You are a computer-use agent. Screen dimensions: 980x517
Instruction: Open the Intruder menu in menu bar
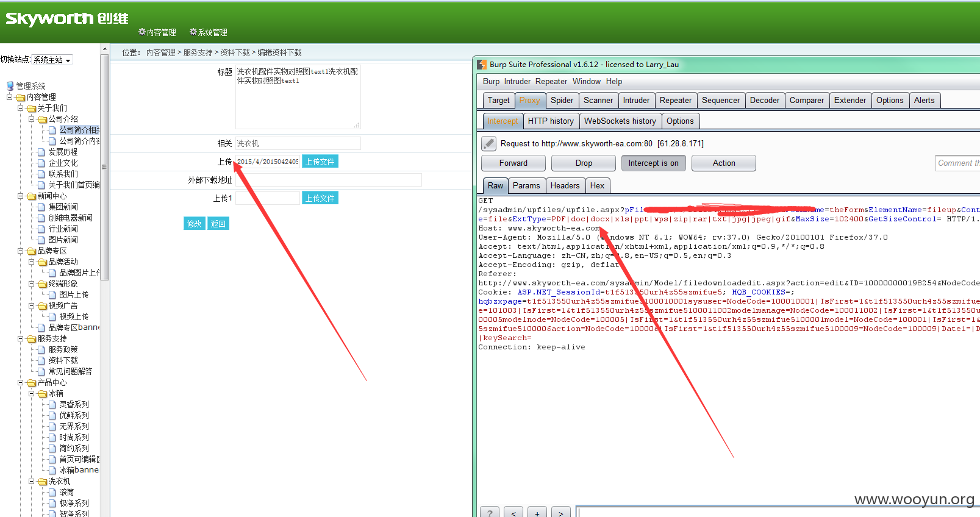point(517,81)
